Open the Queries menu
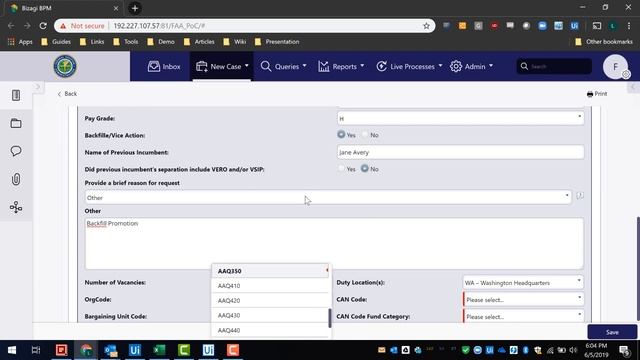The height and width of the screenshot is (360, 640). (283, 66)
